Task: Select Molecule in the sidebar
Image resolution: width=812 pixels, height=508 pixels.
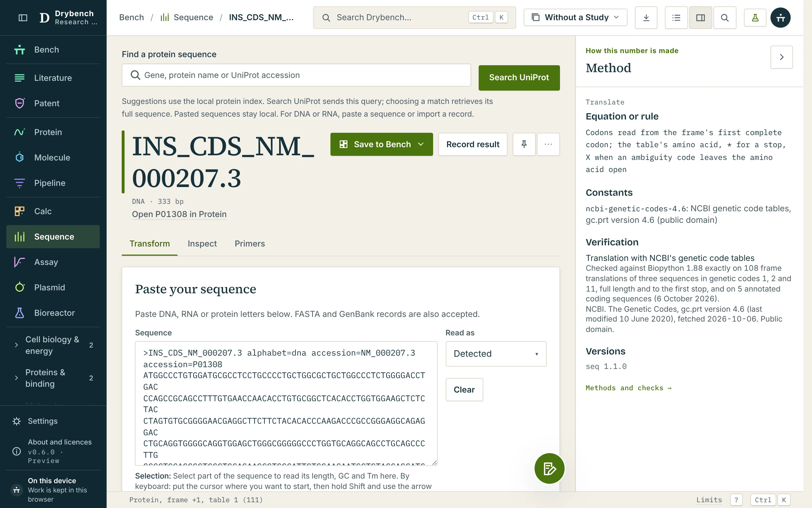Action: [x=53, y=158]
